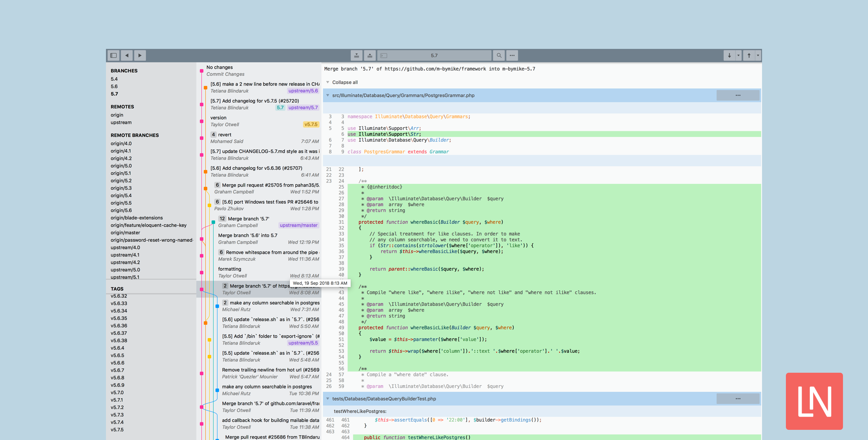Select remote branch origin/4.0

(121, 144)
